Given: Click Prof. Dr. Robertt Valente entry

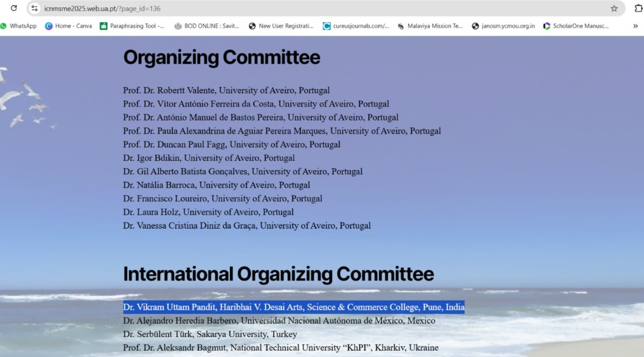Looking at the screenshot, I should coord(226,90).
